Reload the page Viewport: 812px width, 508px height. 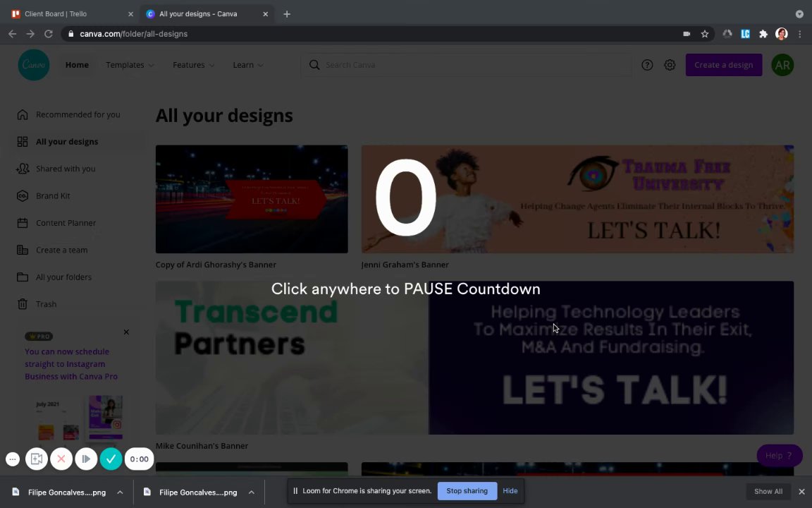pos(48,34)
